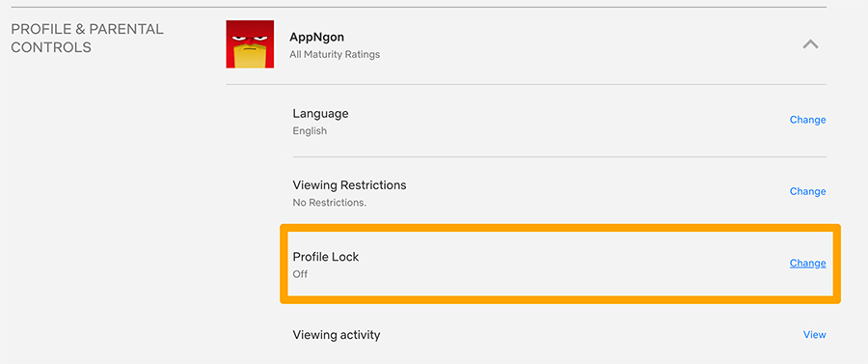This screenshot has height=364, width=868.
Task: Select the Profile Lock Off status
Action: pyautogui.click(x=300, y=274)
